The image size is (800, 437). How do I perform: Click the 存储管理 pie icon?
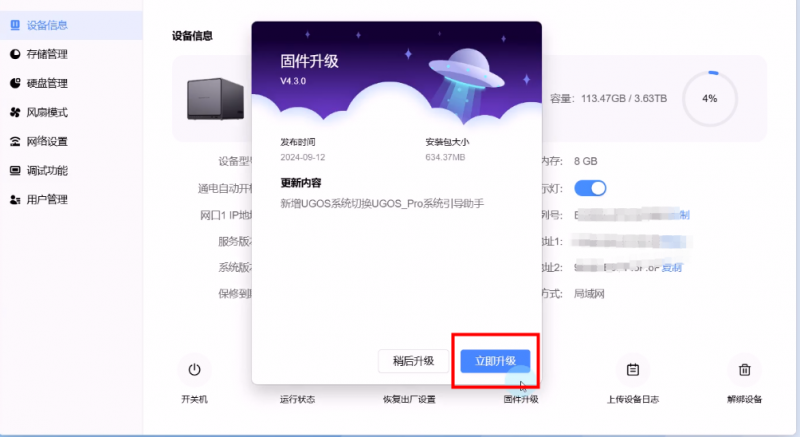[x=15, y=54]
